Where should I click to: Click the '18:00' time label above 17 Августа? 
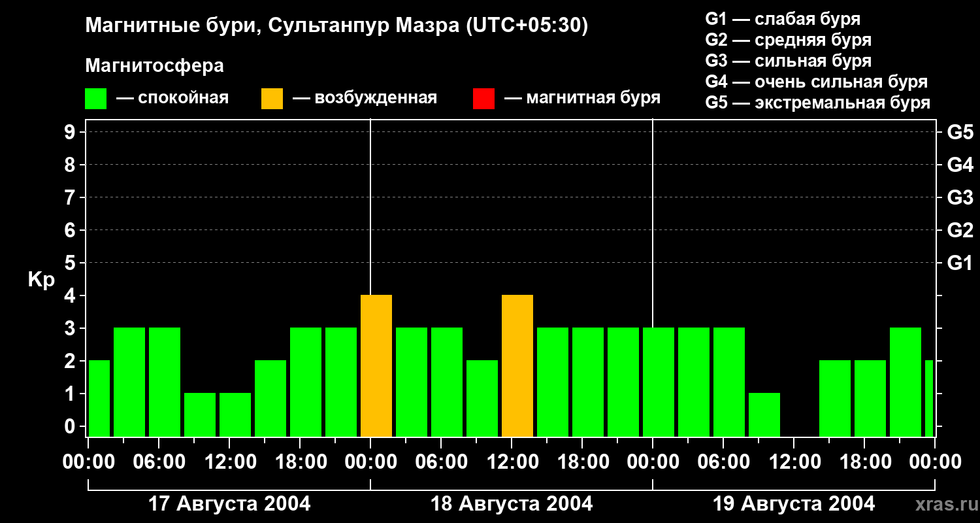(300, 462)
